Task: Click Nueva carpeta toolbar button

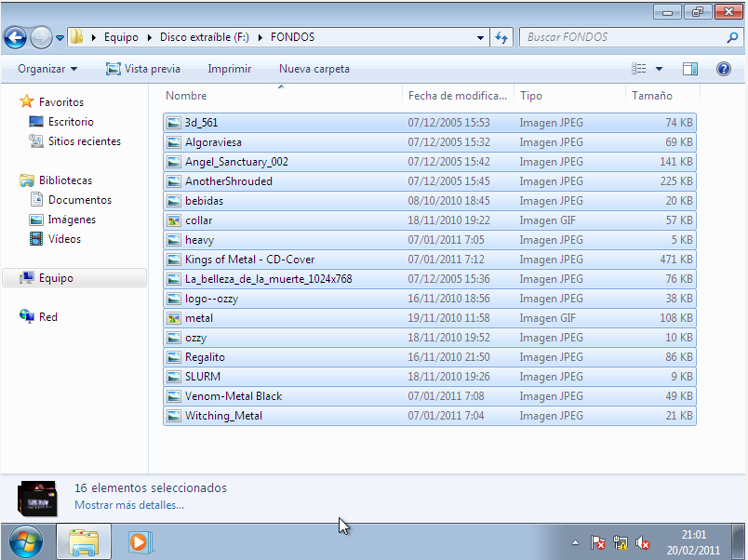Action: point(314,69)
